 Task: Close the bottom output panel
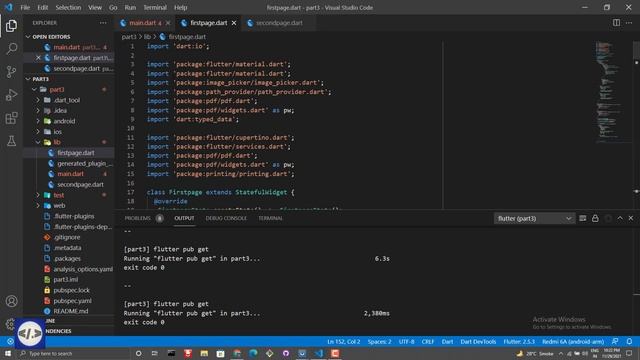(631, 218)
